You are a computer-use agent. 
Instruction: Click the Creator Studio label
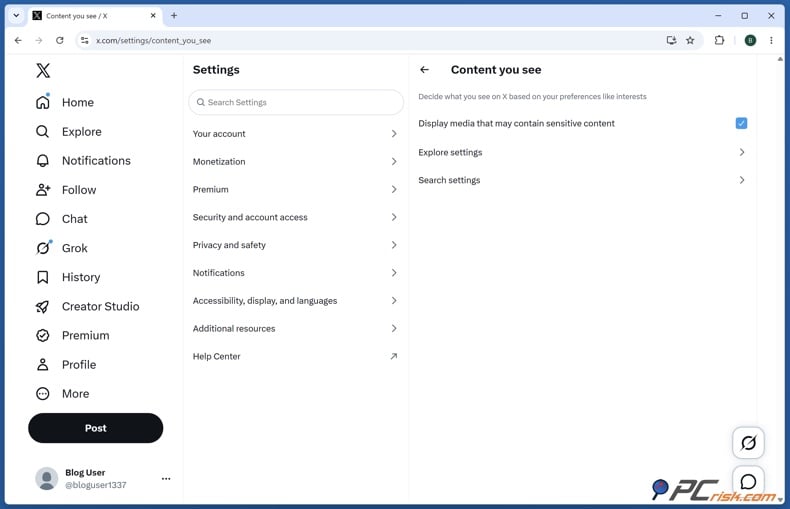tap(101, 306)
